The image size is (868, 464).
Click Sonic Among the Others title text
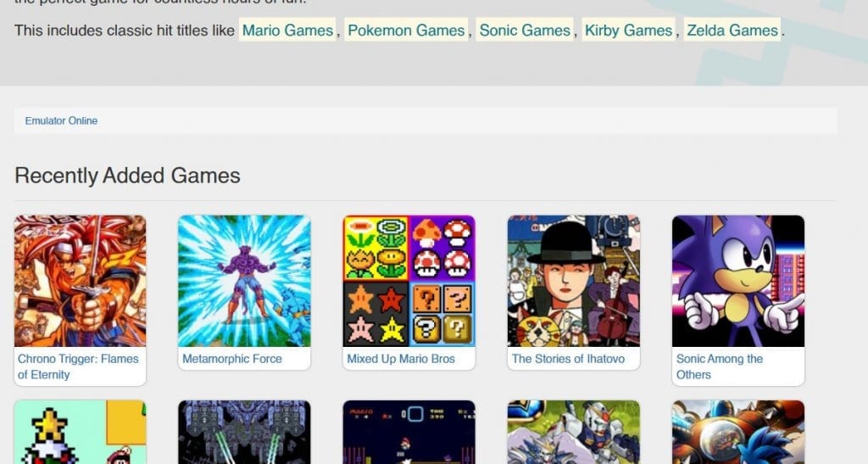[x=720, y=366]
